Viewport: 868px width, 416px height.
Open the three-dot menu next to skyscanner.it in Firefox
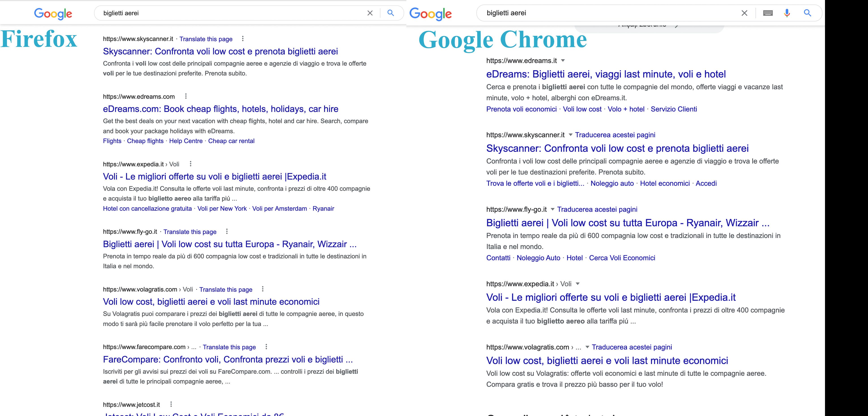pyautogui.click(x=243, y=39)
